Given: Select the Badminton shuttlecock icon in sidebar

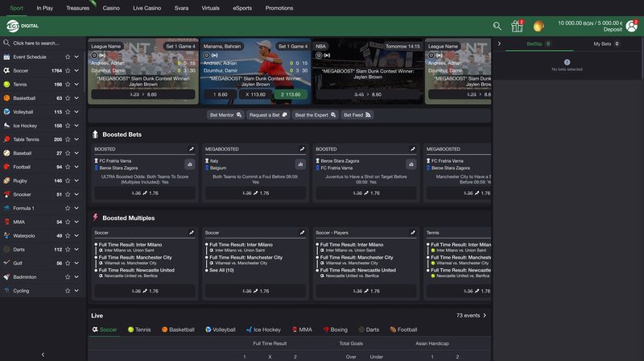Looking at the screenshot, I should pos(6,277).
